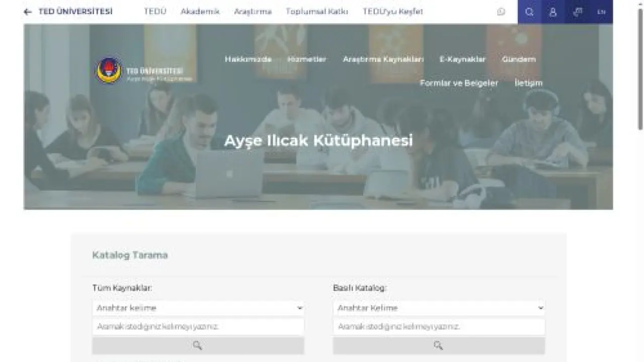This screenshot has height=362, width=644.
Task: Open the TEDÜ top menu
Action: click(155, 12)
